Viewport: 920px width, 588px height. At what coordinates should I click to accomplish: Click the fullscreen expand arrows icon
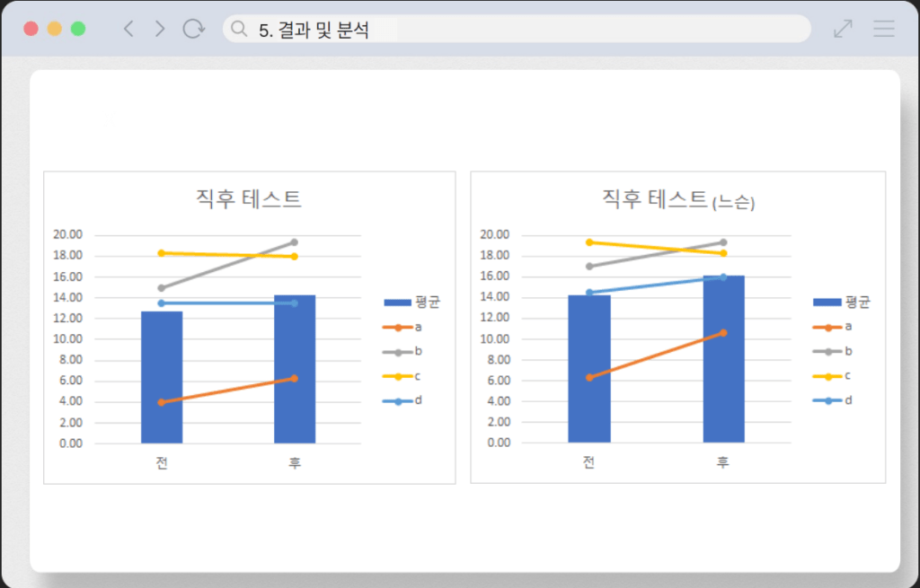(x=843, y=29)
